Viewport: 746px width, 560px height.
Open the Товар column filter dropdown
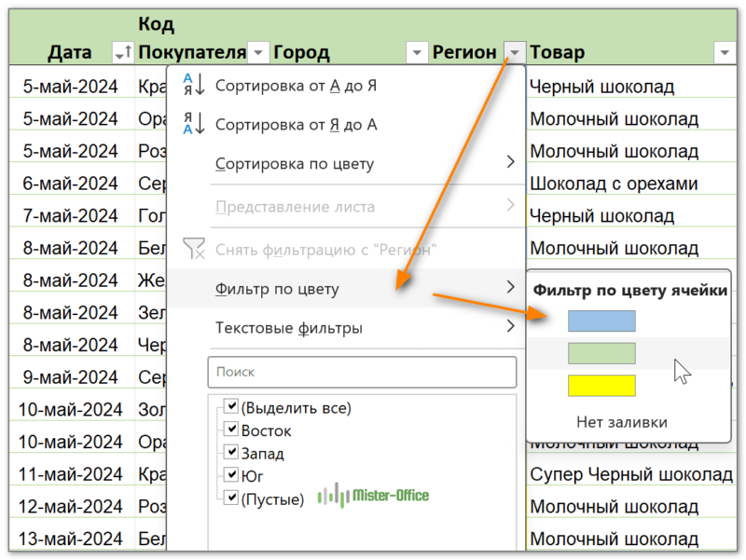tap(724, 52)
